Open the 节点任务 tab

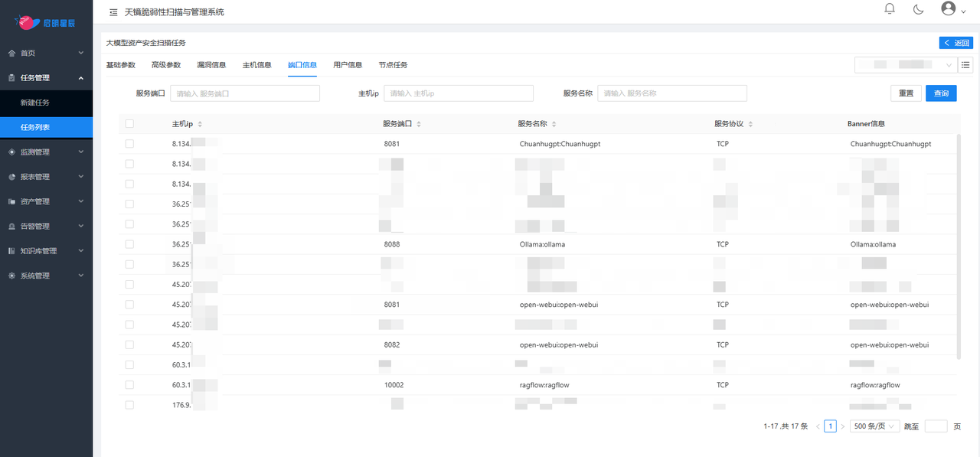(393, 65)
